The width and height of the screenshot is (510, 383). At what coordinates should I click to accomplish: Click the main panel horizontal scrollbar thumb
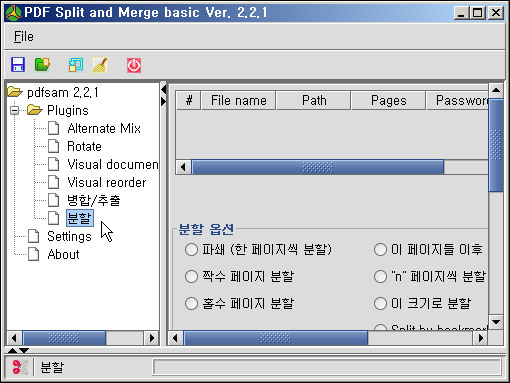pos(276,338)
